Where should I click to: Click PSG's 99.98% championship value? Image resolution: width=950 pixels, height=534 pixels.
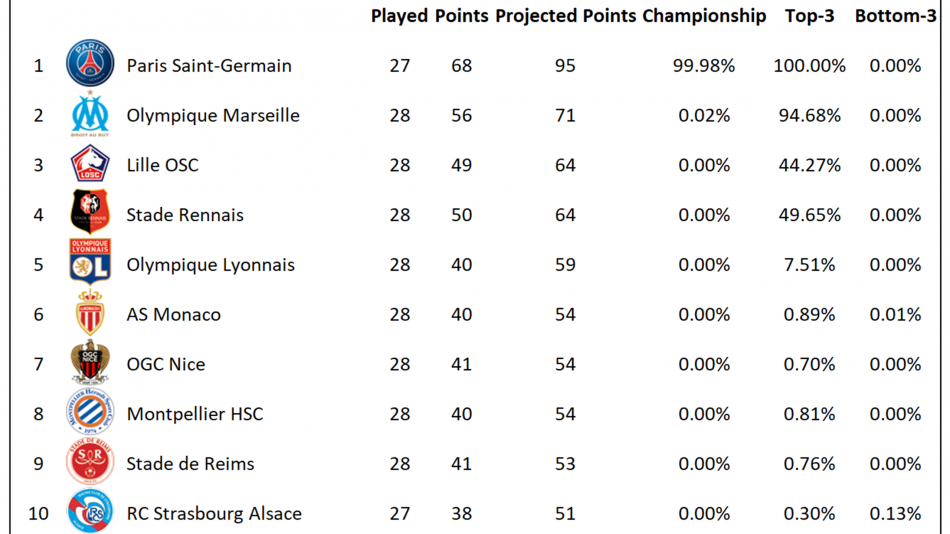point(704,65)
